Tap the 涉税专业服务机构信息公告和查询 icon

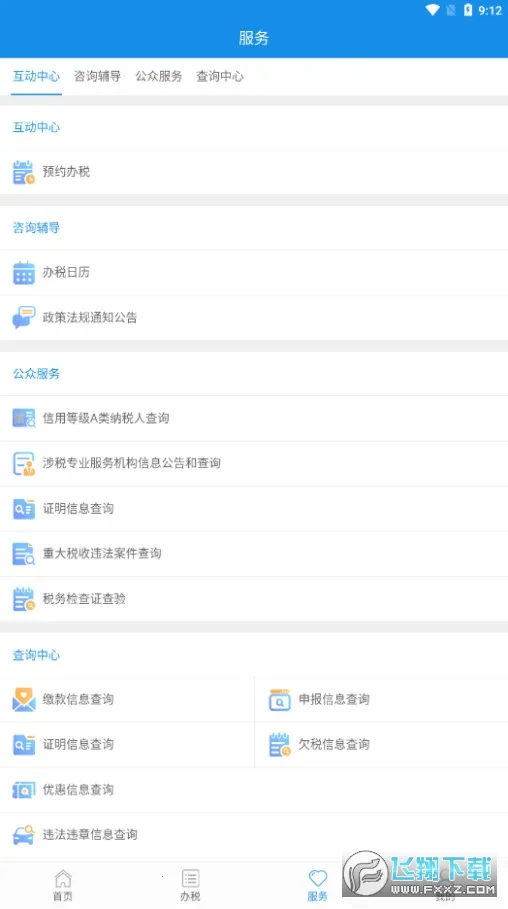coord(24,463)
